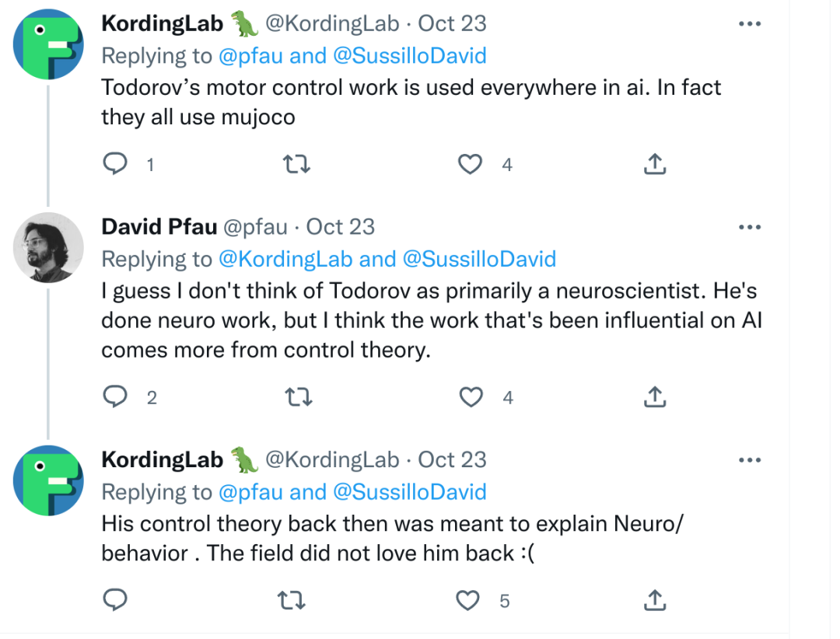The height and width of the screenshot is (639, 840).
Task: Open more options on David Pfau's tweet
Action: (x=749, y=227)
